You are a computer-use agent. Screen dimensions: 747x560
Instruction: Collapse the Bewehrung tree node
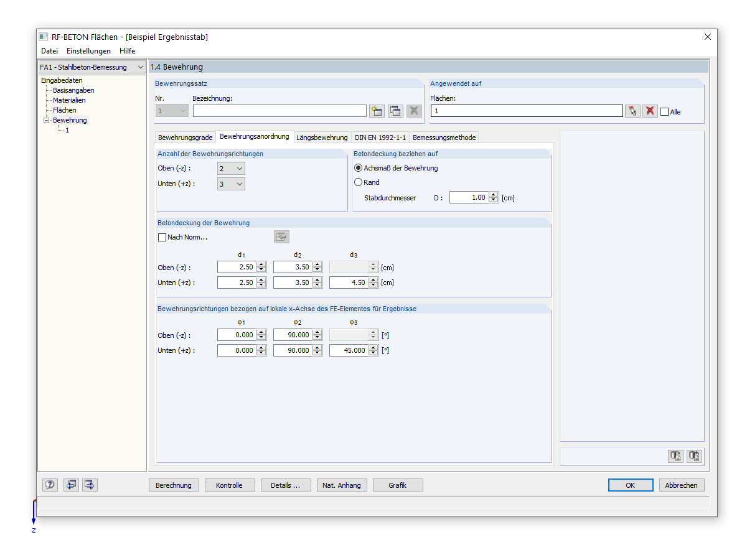pyautogui.click(x=46, y=120)
